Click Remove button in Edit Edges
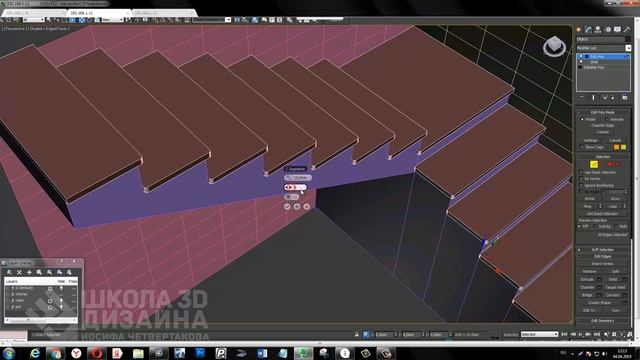The width and height of the screenshot is (640, 360). [589, 271]
